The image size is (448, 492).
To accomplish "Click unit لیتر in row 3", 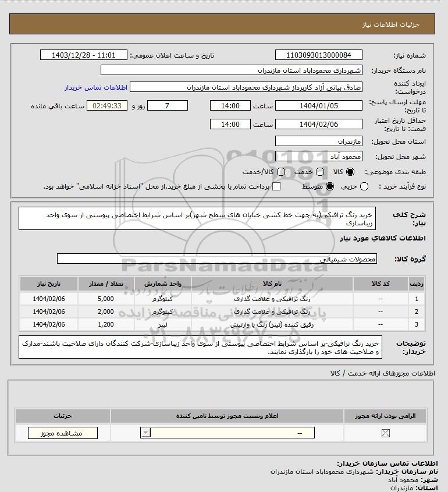I will [x=163, y=325].
